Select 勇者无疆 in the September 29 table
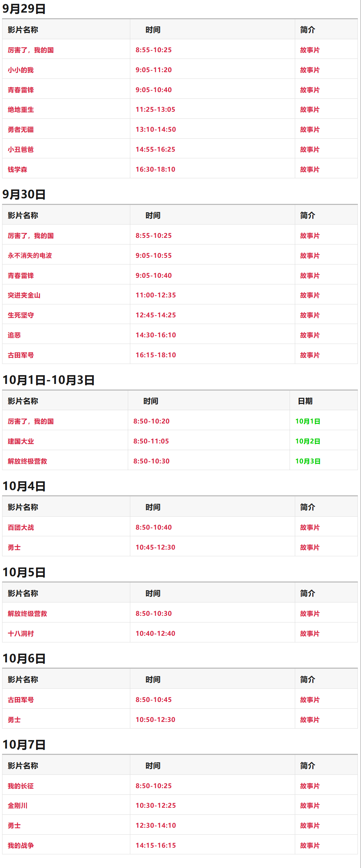 coord(21,130)
